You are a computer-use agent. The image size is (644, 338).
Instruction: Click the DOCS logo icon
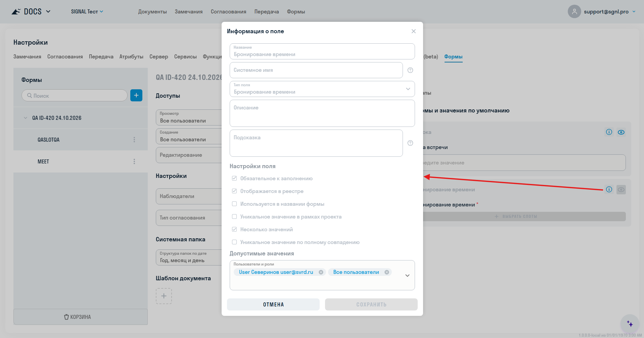16,12
